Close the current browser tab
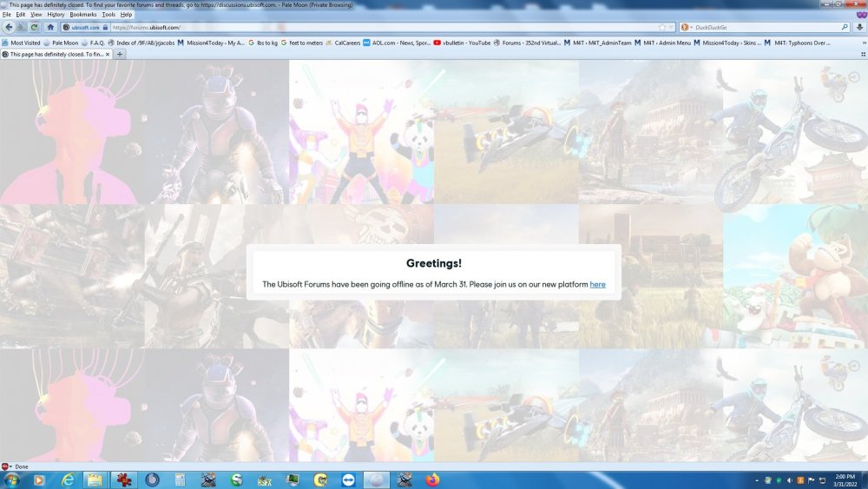Image resolution: width=868 pixels, height=489 pixels. tap(108, 54)
